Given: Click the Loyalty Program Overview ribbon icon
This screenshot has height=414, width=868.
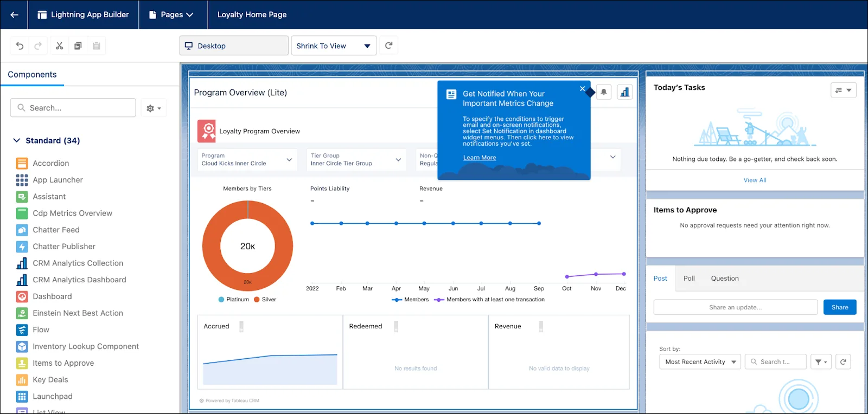Looking at the screenshot, I should [206, 131].
